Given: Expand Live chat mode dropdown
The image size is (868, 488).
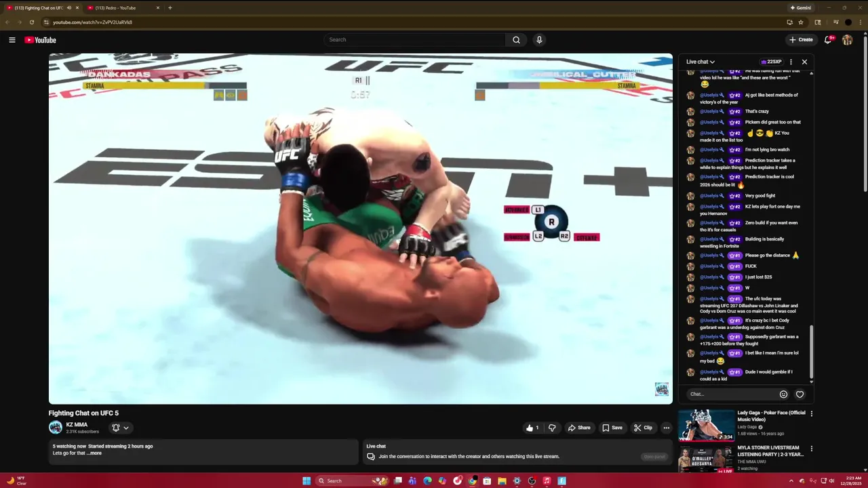Looking at the screenshot, I should click(x=701, y=62).
